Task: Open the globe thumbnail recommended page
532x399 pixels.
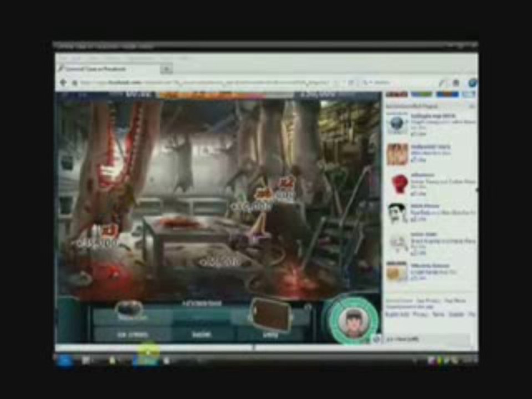Action: 397,124
